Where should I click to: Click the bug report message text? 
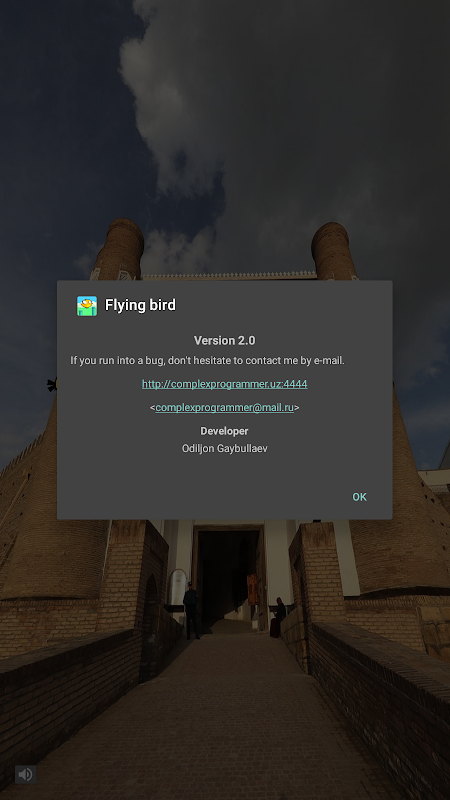pos(207,360)
